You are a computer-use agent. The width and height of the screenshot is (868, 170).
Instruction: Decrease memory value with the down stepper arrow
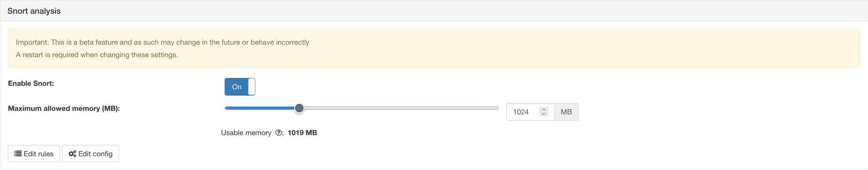coord(544,114)
